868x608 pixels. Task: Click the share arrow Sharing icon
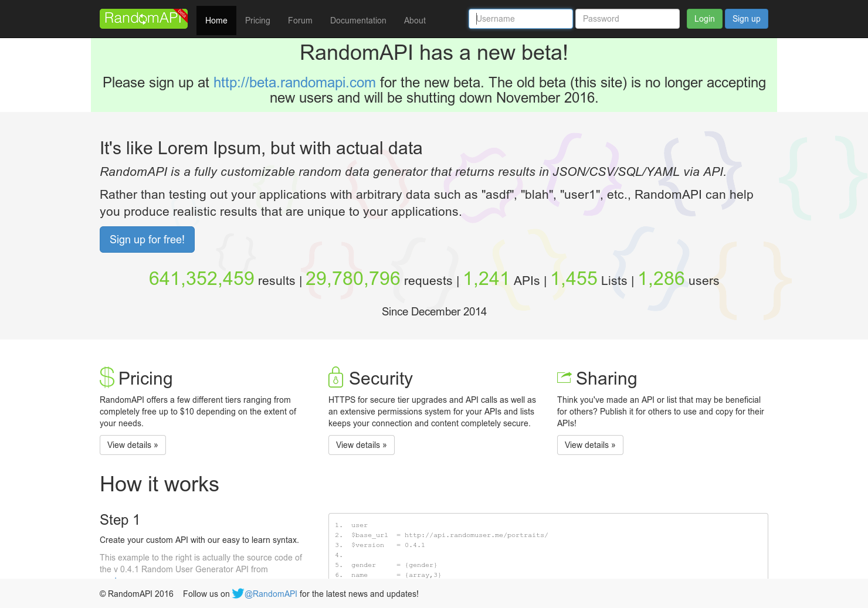564,377
